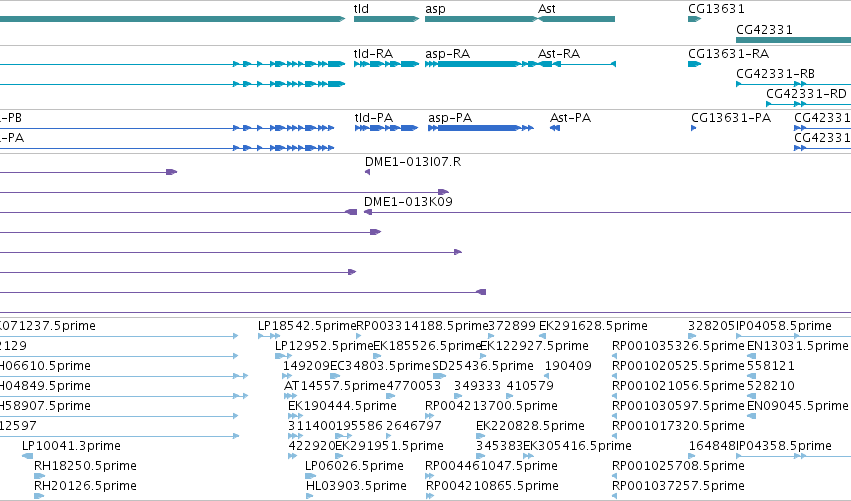Viewport: 851px width, 501px height.
Task: Select the CG42331 gene label
Action: tap(764, 29)
